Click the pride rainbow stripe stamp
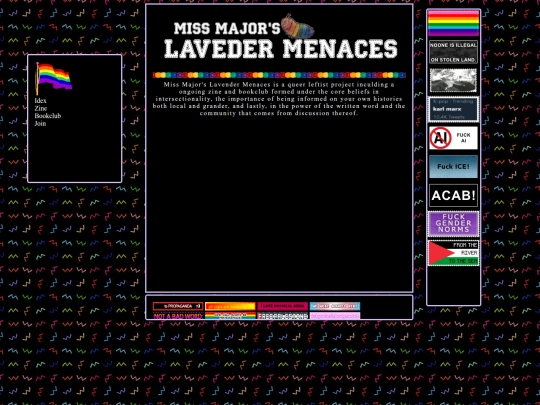The width and height of the screenshot is (540, 405). point(453,23)
